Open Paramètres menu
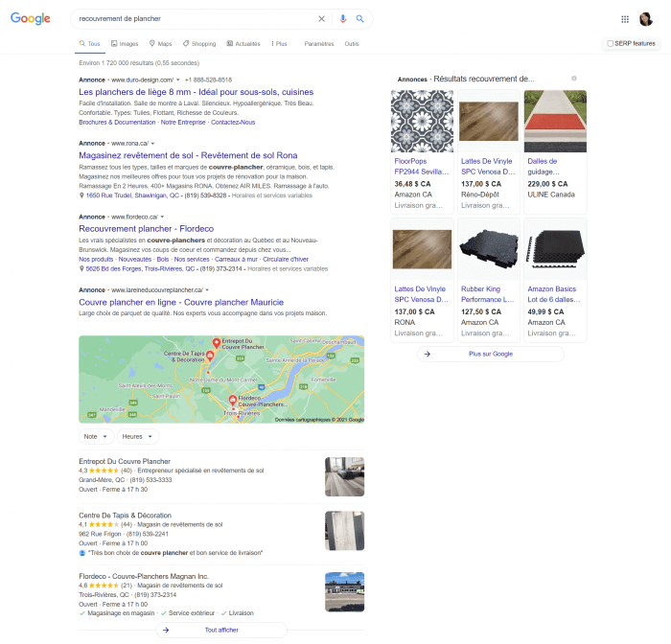 pos(319,44)
